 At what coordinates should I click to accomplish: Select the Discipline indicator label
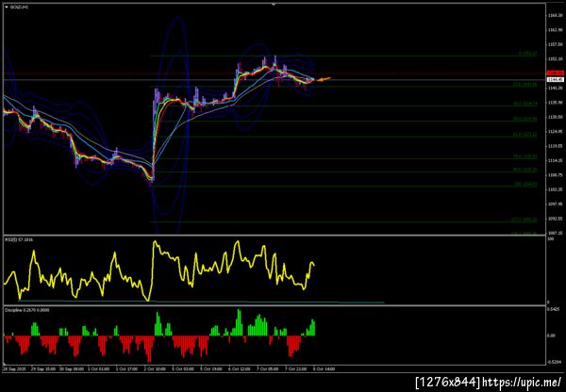point(26,310)
